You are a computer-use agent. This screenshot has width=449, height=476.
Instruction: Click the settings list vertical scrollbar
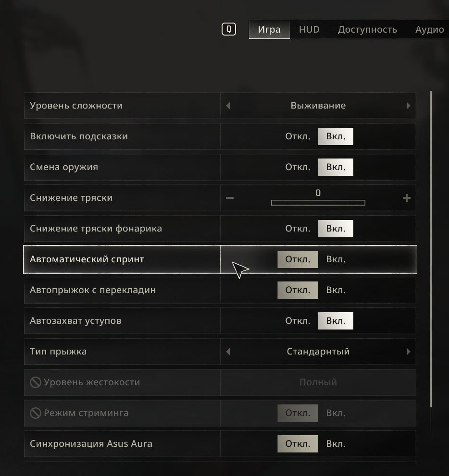pos(430,249)
